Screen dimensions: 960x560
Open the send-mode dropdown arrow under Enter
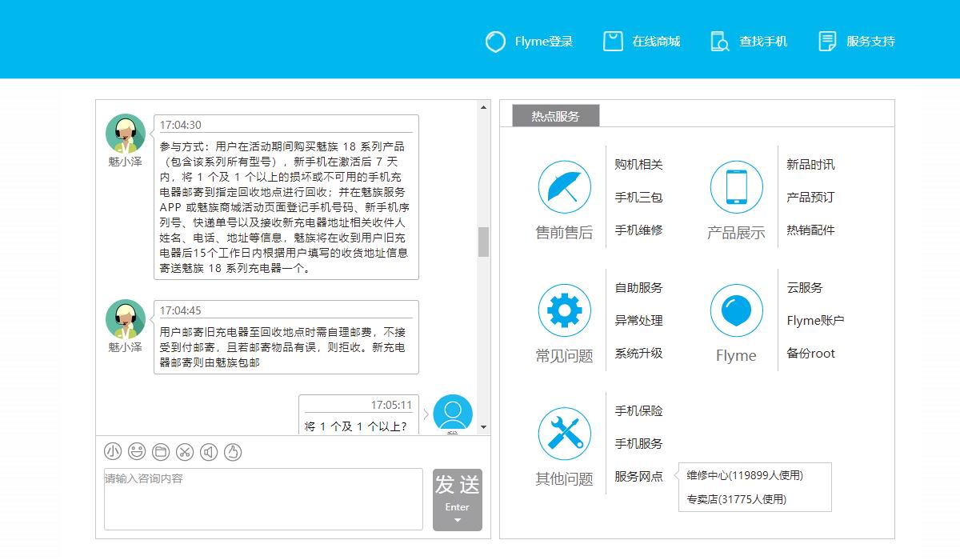(x=458, y=521)
